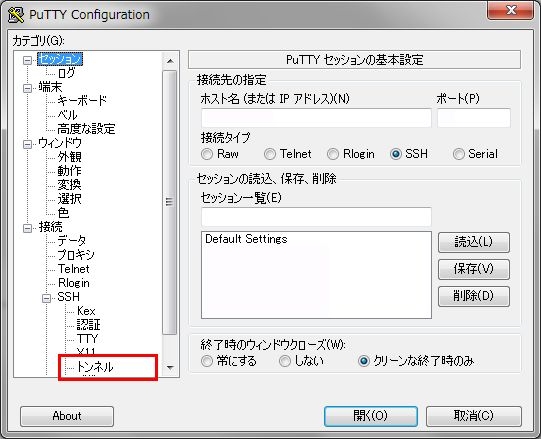The image size is (541, 439).
Task: Open the 端末 category
Action: [50, 87]
